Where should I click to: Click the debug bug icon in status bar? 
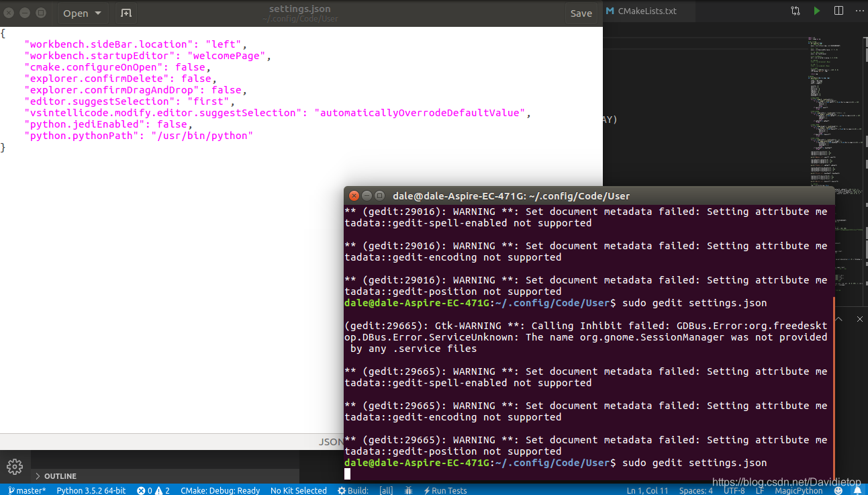(x=408, y=490)
